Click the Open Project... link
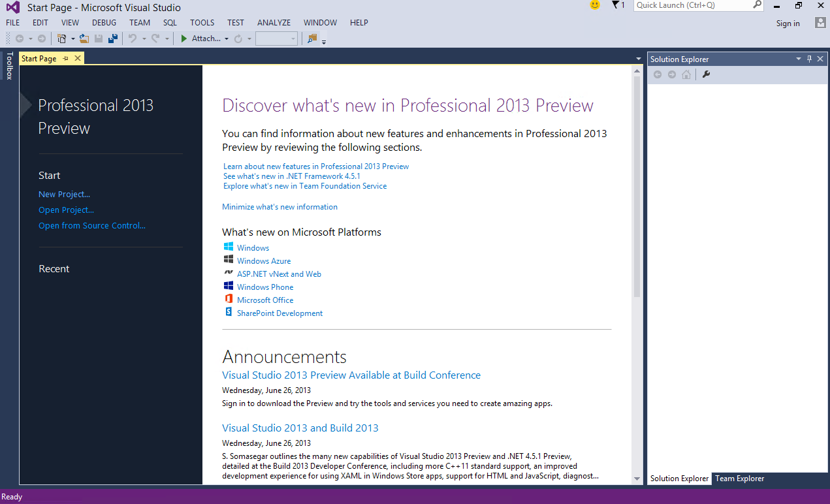This screenshot has height=504, width=830. (66, 210)
